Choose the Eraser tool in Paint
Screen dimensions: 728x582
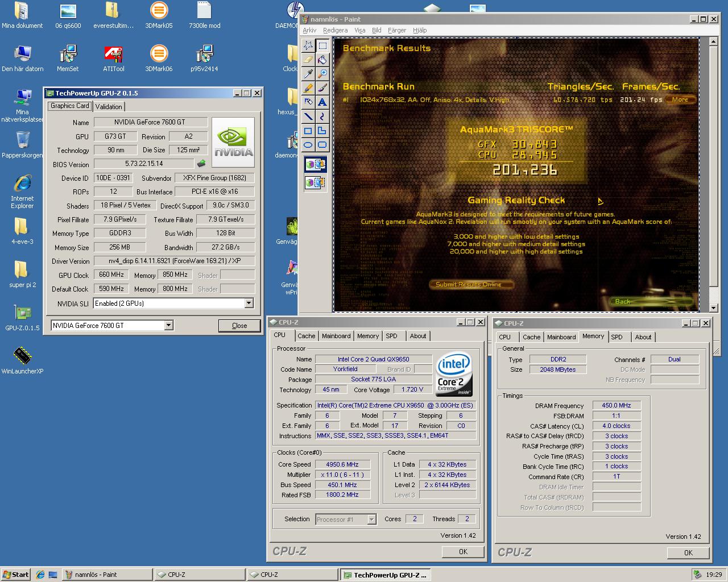coord(308,59)
